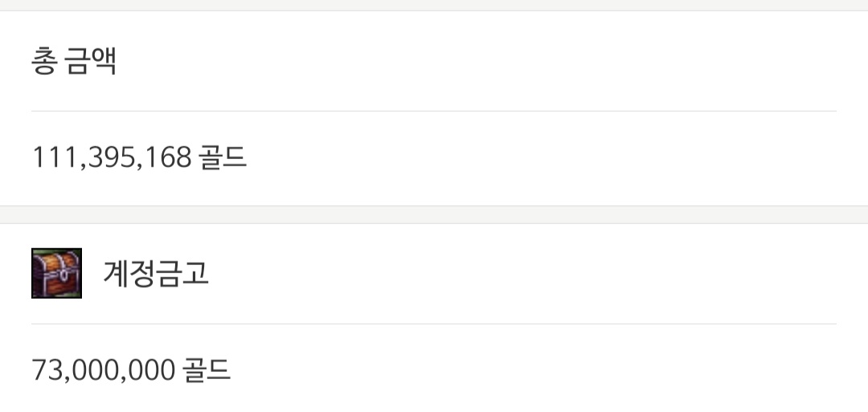Tap the 금고 part of 계정금고
868x412 pixels.
pyautogui.click(x=182, y=273)
